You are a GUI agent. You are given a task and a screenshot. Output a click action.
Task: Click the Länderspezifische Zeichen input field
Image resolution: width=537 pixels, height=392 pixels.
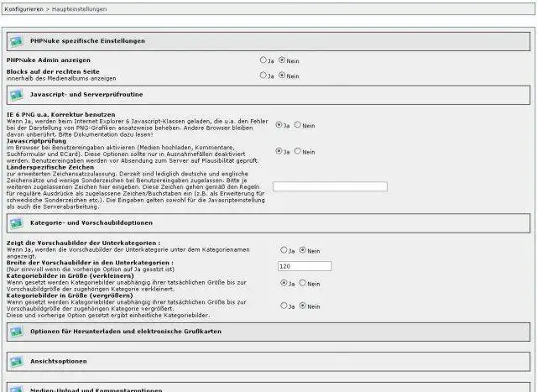(x=330, y=186)
